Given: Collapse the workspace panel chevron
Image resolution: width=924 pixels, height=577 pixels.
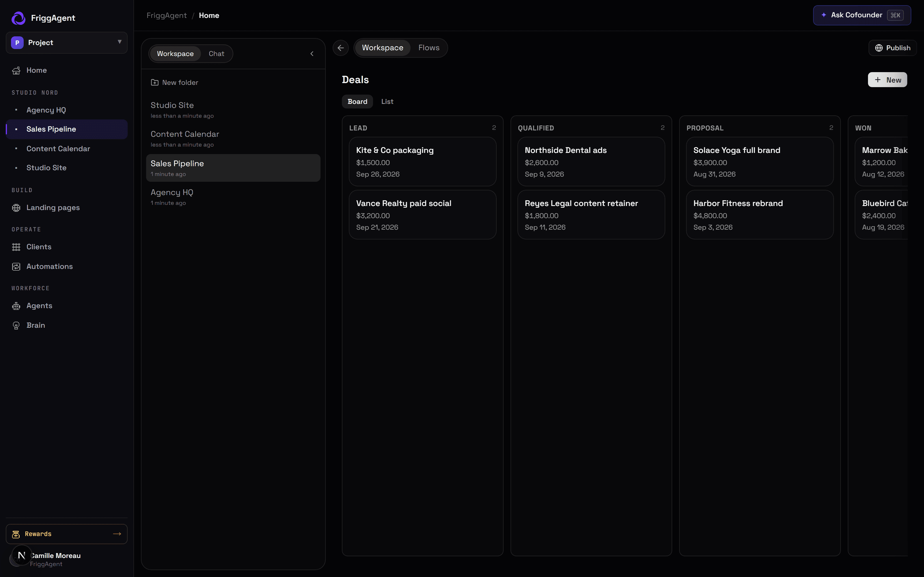Looking at the screenshot, I should [x=312, y=54].
